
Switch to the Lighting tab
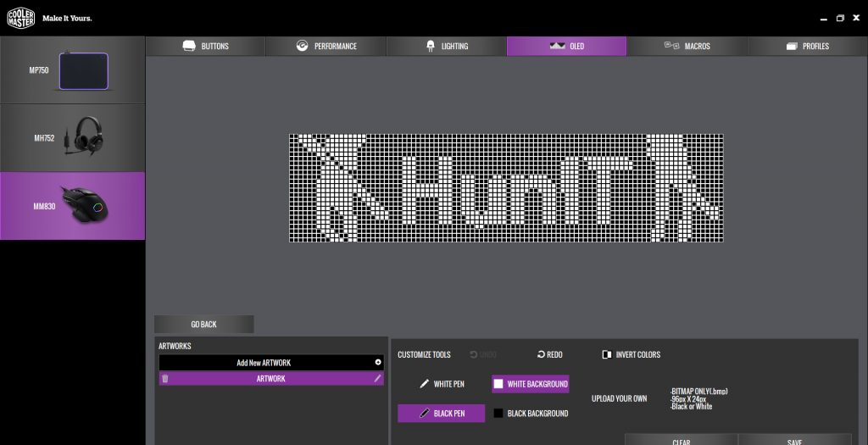tap(447, 46)
